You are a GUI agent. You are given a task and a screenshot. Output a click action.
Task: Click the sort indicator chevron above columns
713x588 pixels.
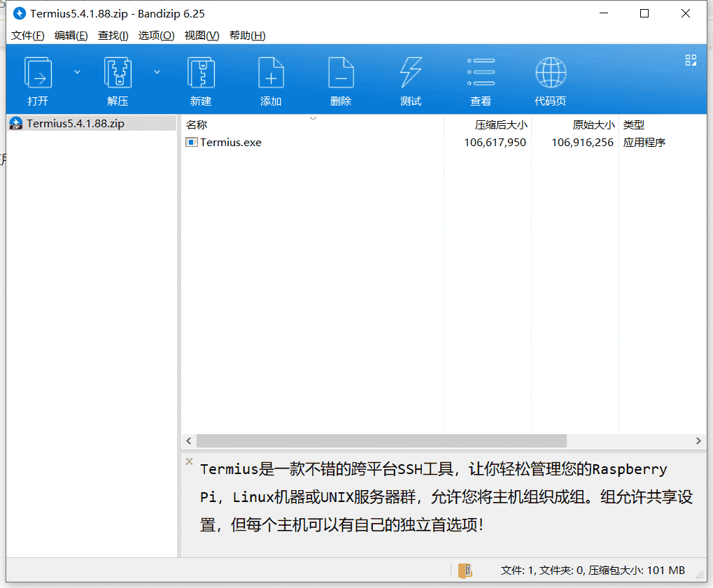(x=313, y=118)
